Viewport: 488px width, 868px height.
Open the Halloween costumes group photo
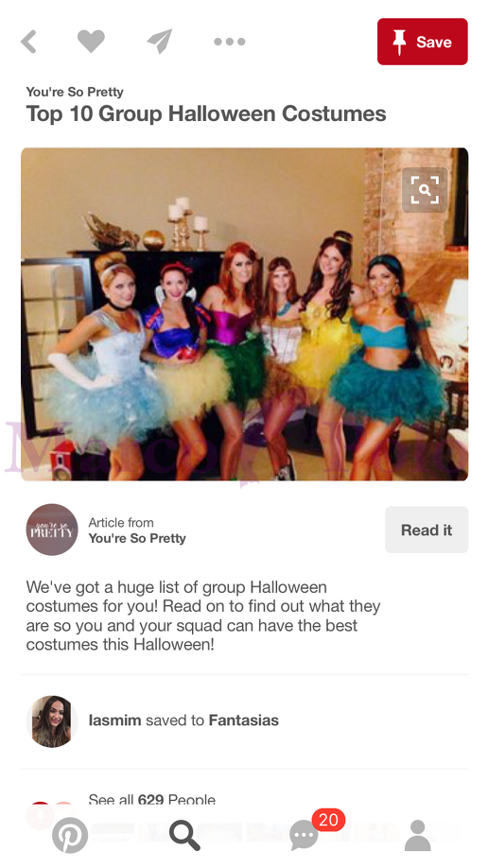click(244, 314)
